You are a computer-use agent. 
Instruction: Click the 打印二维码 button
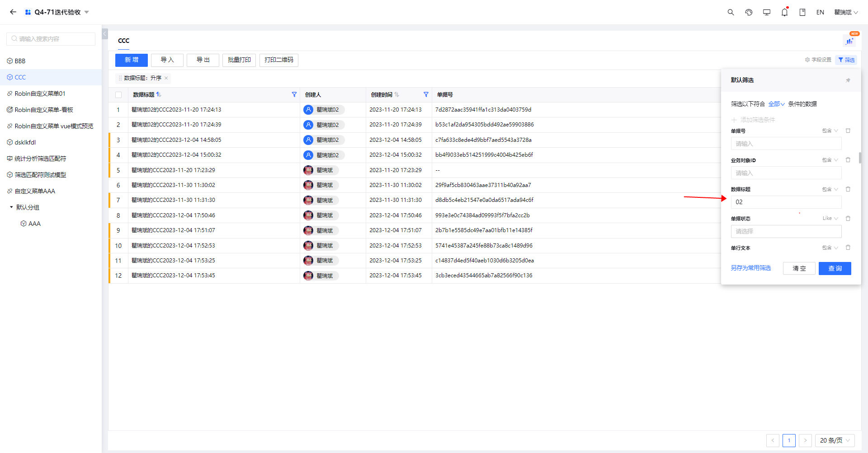(279, 60)
